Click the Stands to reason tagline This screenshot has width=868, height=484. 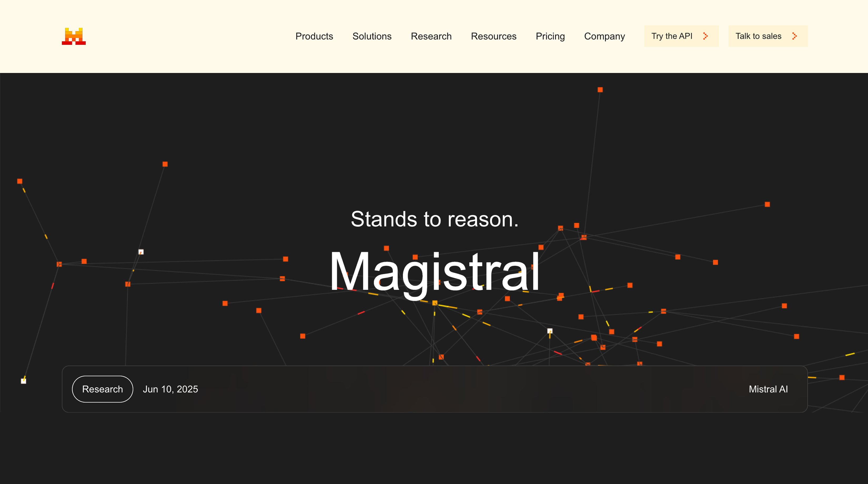(x=434, y=219)
